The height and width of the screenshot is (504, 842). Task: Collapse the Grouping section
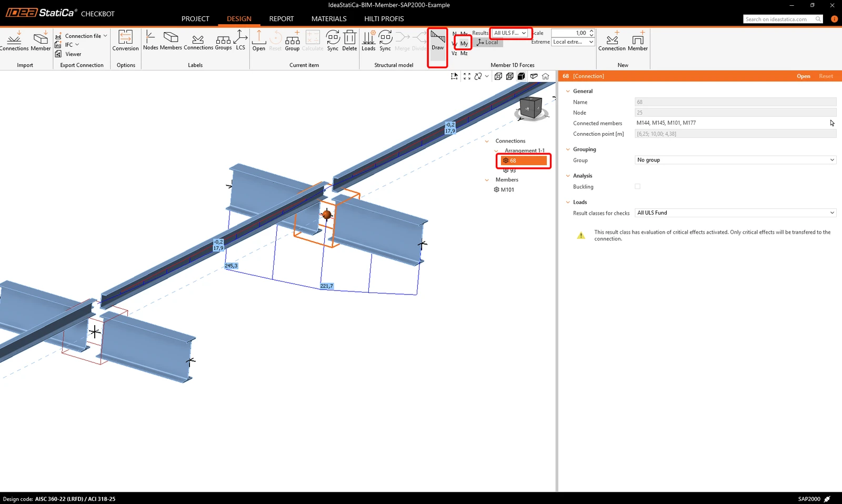pos(568,149)
